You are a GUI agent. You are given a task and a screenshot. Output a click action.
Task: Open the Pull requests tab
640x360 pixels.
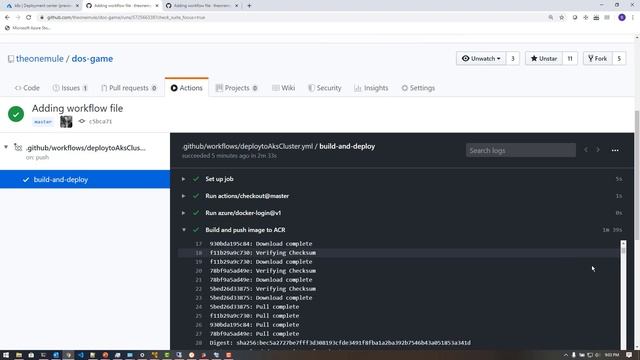(x=129, y=88)
